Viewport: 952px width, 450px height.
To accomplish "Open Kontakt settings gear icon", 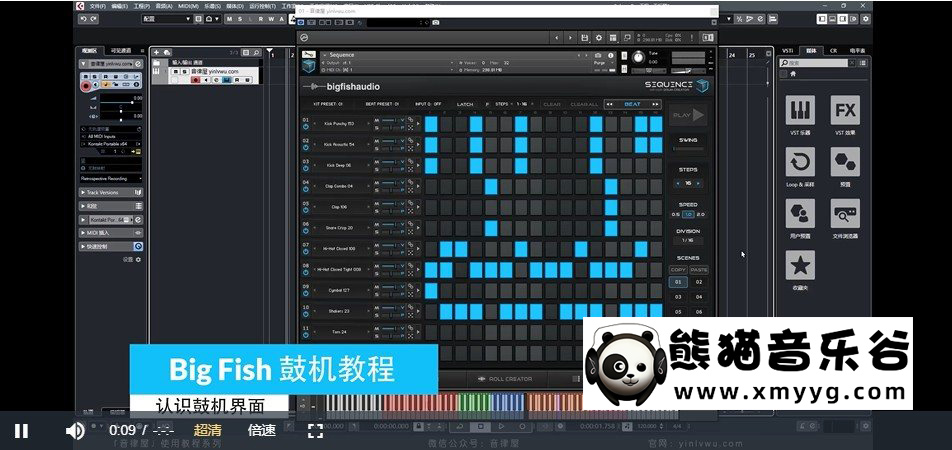I will 599,38.
